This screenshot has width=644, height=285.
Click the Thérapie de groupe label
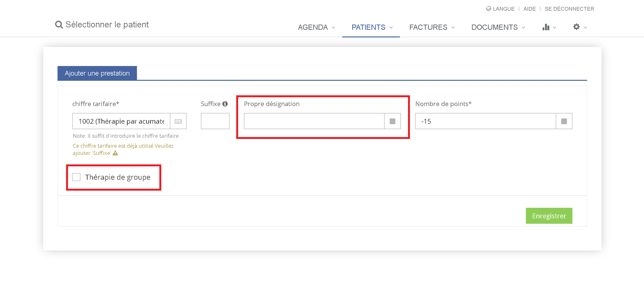click(118, 177)
